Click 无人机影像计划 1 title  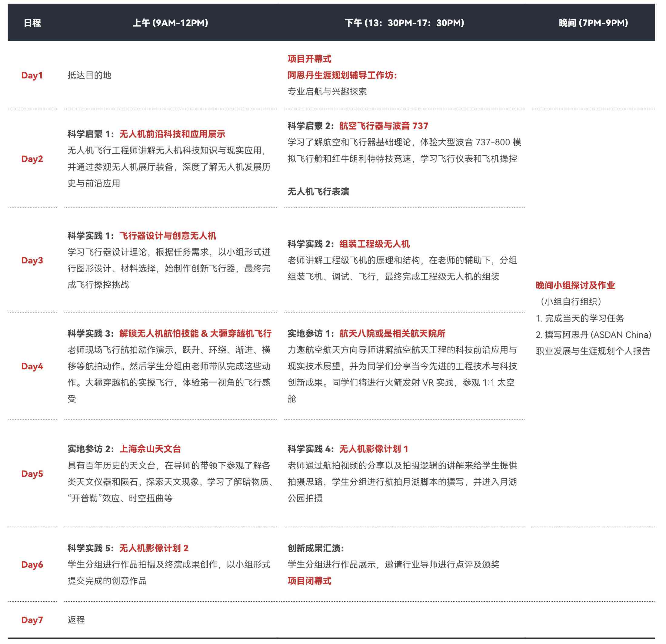374,449
